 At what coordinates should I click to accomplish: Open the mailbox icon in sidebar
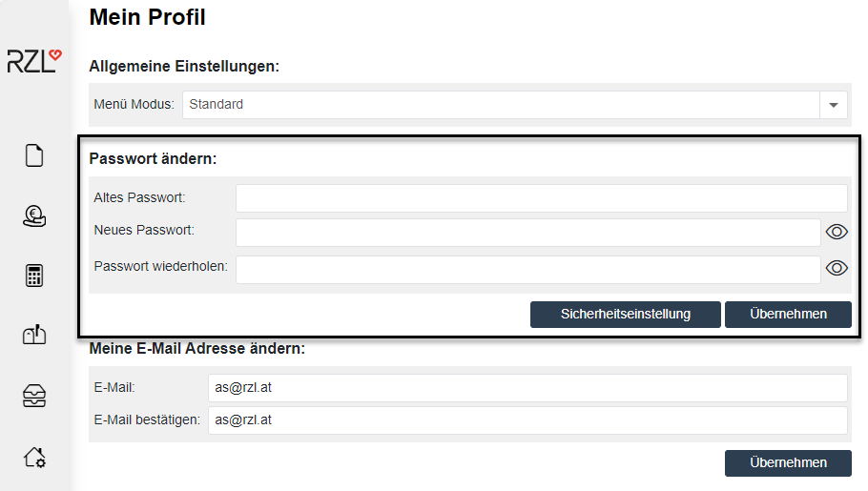click(x=34, y=336)
